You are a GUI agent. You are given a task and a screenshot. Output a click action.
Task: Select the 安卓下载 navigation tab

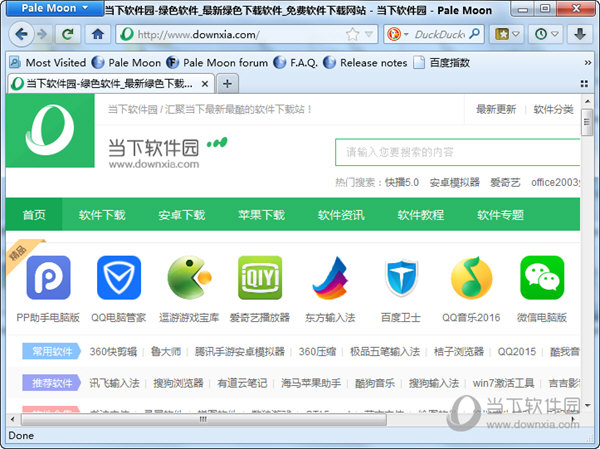pos(181,215)
